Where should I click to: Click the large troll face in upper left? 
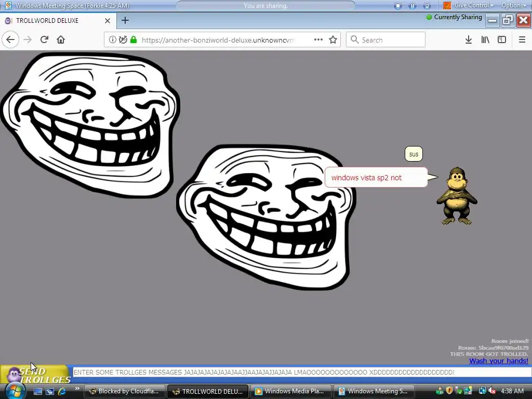pyautogui.click(x=90, y=125)
